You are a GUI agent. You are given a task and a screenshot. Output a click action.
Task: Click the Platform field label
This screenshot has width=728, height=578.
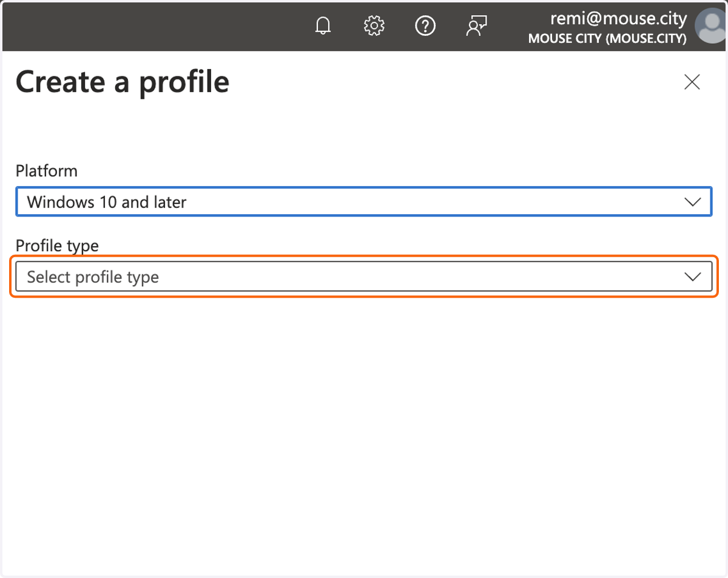pos(47,171)
